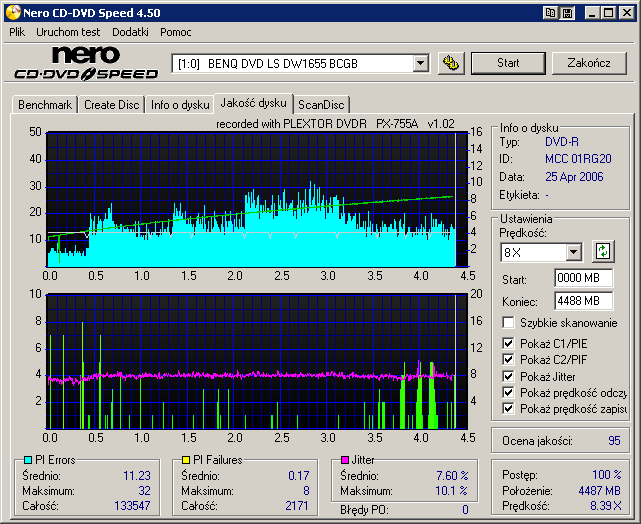Click the position value 4487 MB
The image size is (641, 524).
point(599,490)
